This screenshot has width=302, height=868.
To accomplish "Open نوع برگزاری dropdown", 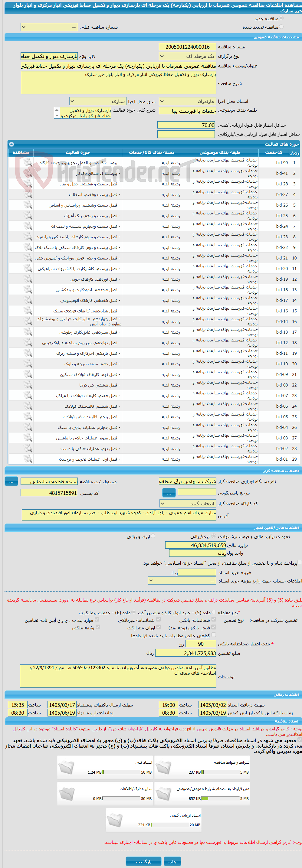I will [x=187, y=56].
